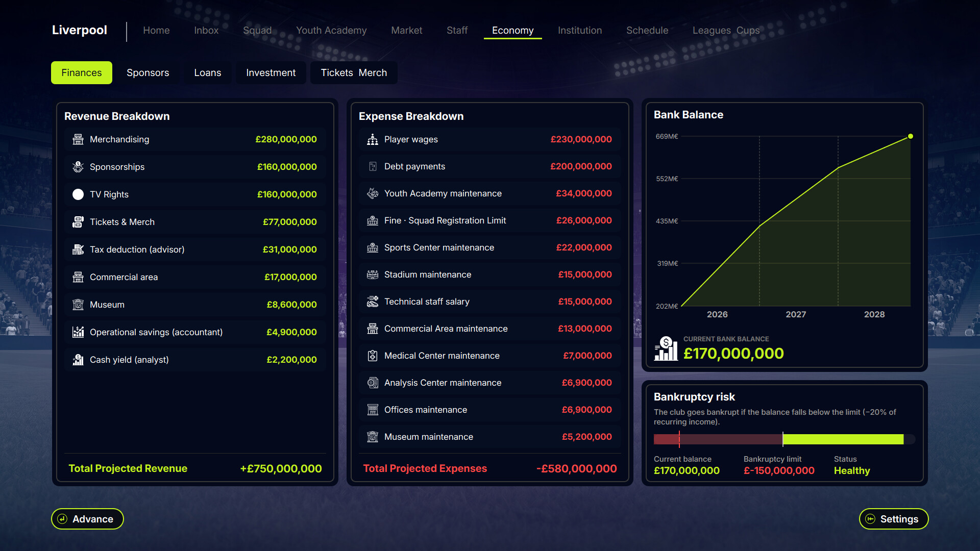Click the Commercial Area maintenance icon

tap(373, 329)
